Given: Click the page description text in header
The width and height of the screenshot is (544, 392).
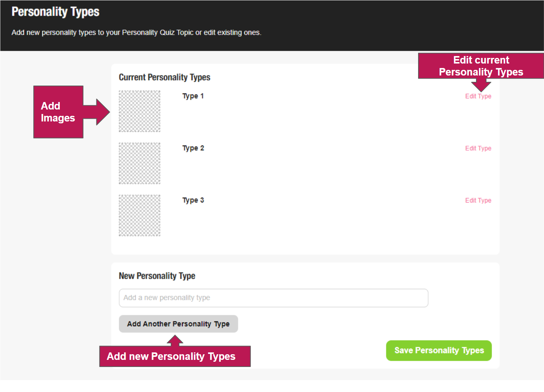Looking at the screenshot, I should (136, 33).
